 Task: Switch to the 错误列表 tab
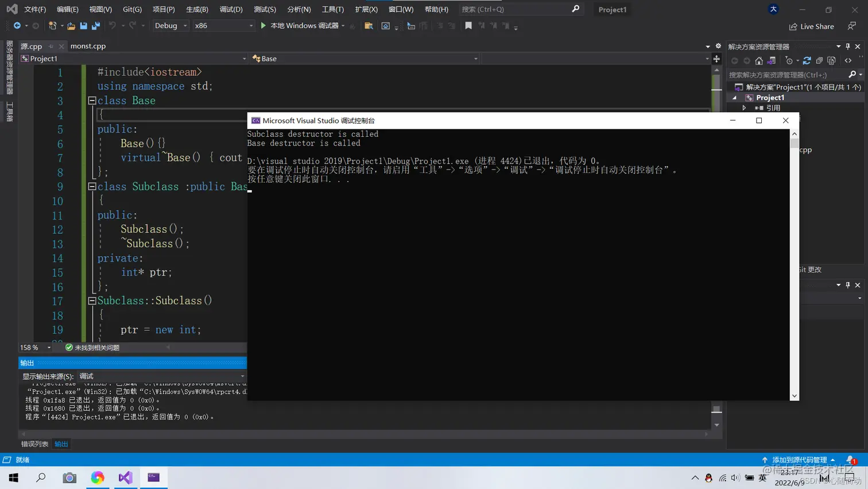coord(35,444)
